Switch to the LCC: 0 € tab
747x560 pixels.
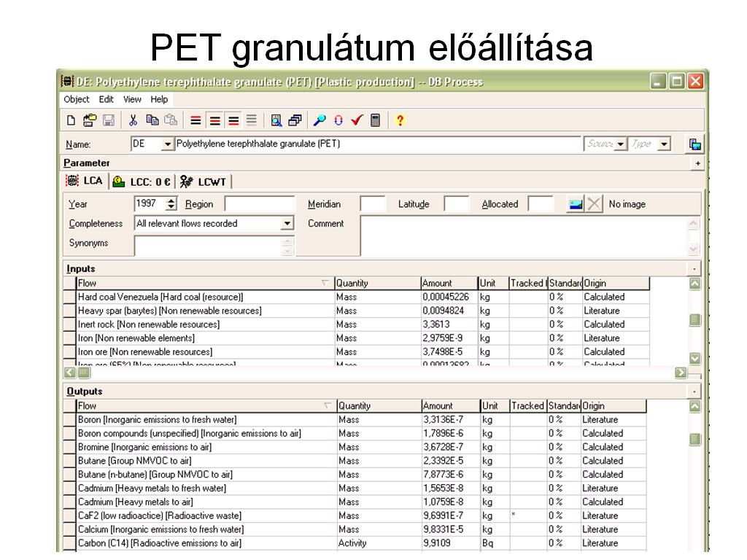142,182
